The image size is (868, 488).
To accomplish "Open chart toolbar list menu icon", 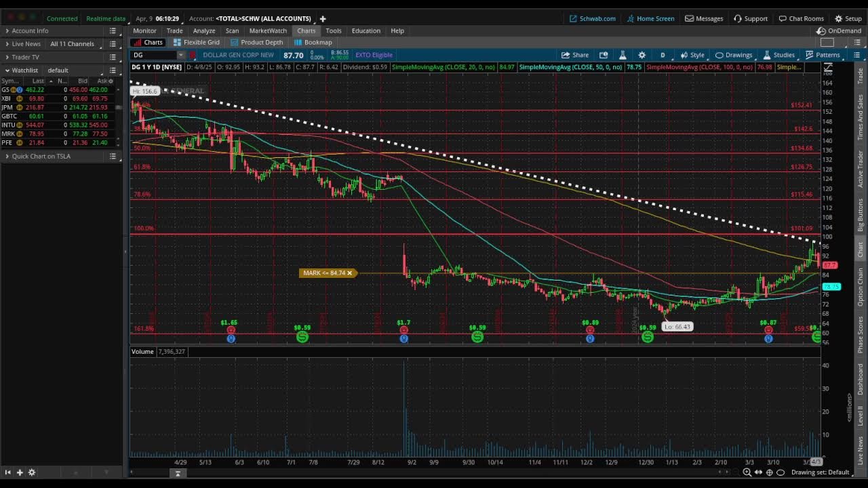I will click(x=857, y=55).
